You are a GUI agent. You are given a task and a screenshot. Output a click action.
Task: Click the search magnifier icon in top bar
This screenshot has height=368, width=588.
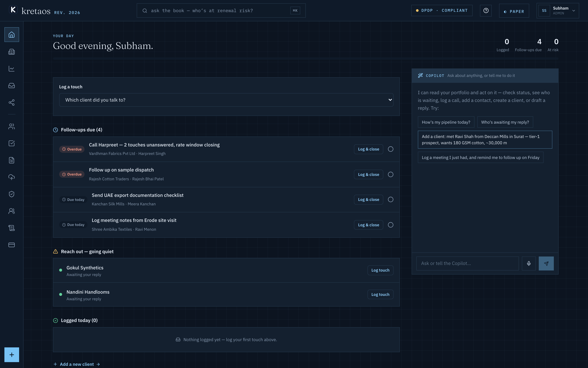[145, 11]
